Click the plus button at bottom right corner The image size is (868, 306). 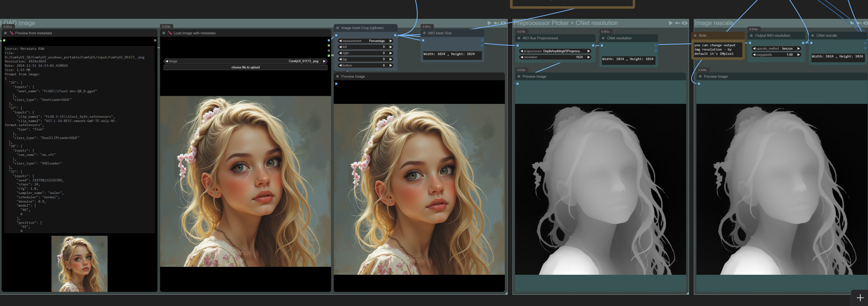click(860, 298)
